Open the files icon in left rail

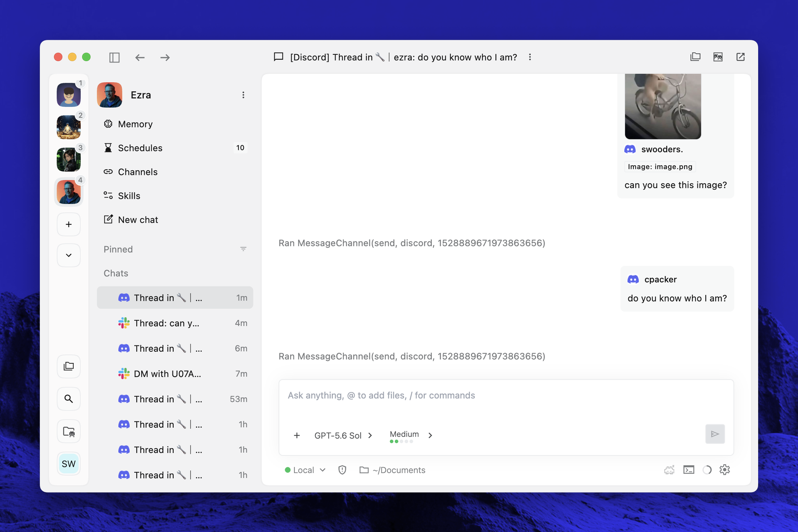tap(69, 366)
